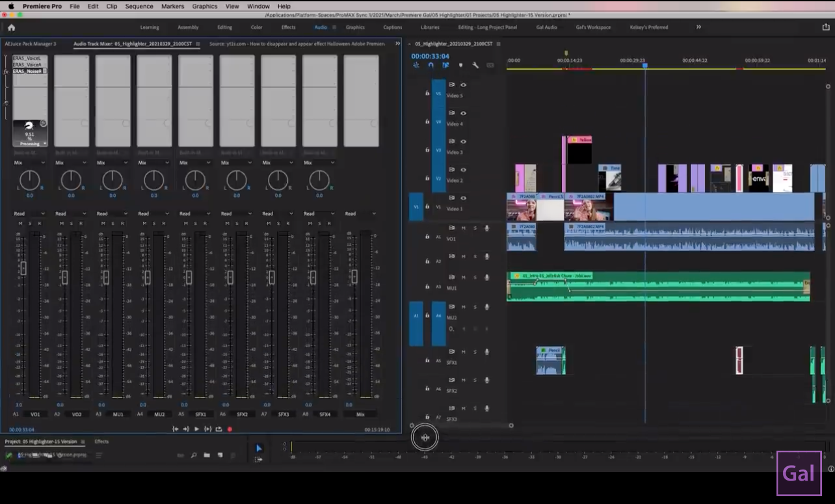The height and width of the screenshot is (504, 835).
Task: Click A1 volume fader handle in mixer
Action: click(x=23, y=268)
